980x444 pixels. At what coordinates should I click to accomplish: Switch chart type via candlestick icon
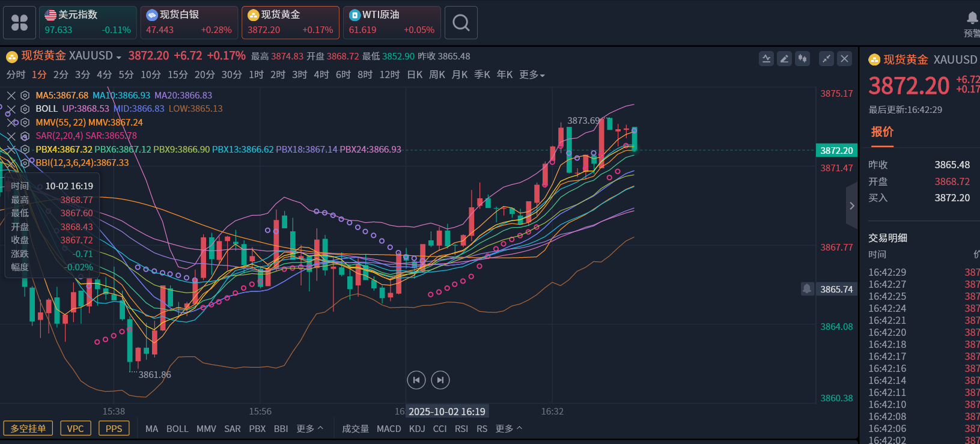802,58
